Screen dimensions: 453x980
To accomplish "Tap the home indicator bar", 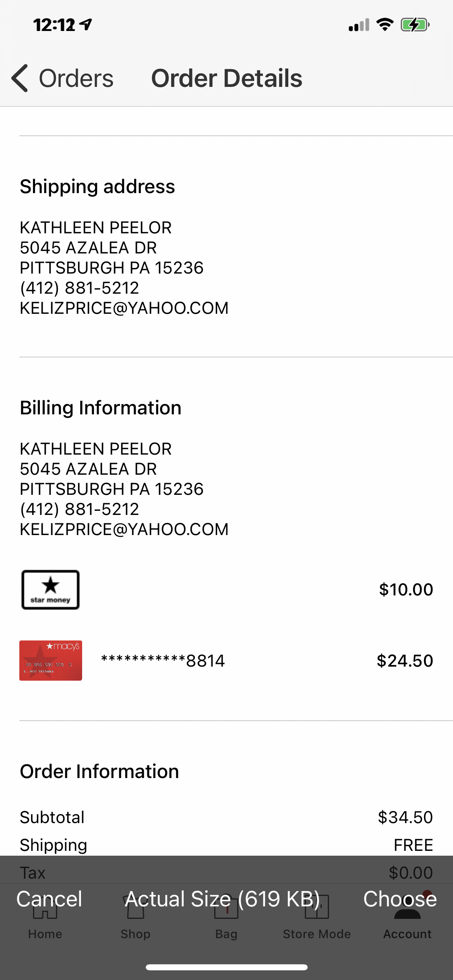I will 226,967.
